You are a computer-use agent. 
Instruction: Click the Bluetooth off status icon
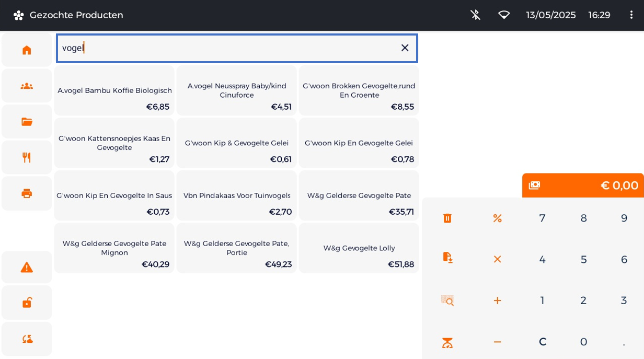pyautogui.click(x=475, y=15)
